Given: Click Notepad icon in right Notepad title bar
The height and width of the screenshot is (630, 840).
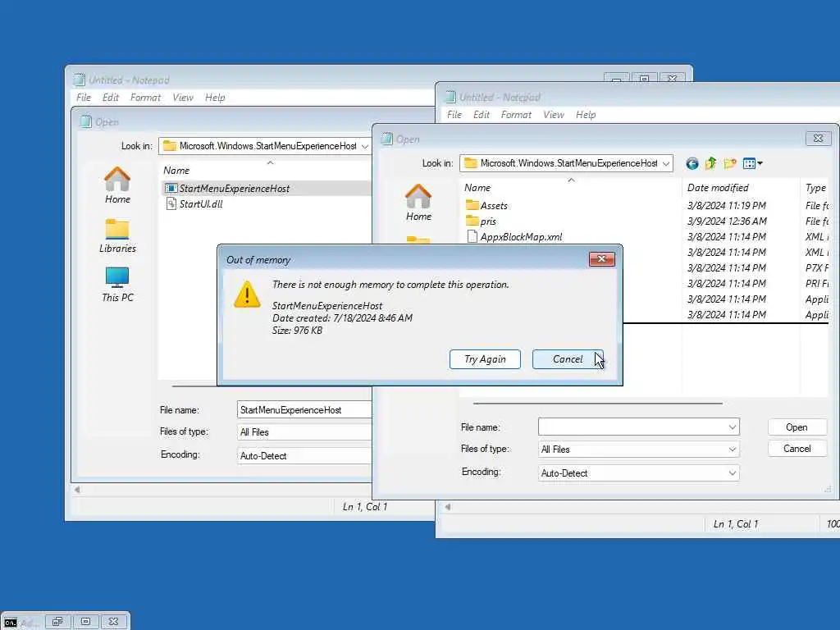Looking at the screenshot, I should point(450,97).
